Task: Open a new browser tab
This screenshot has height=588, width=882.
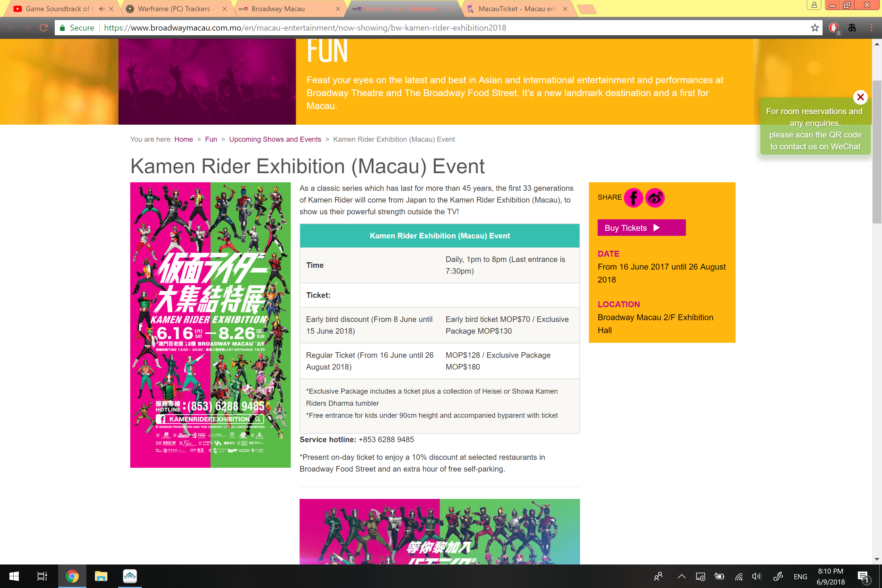Action: click(587, 9)
